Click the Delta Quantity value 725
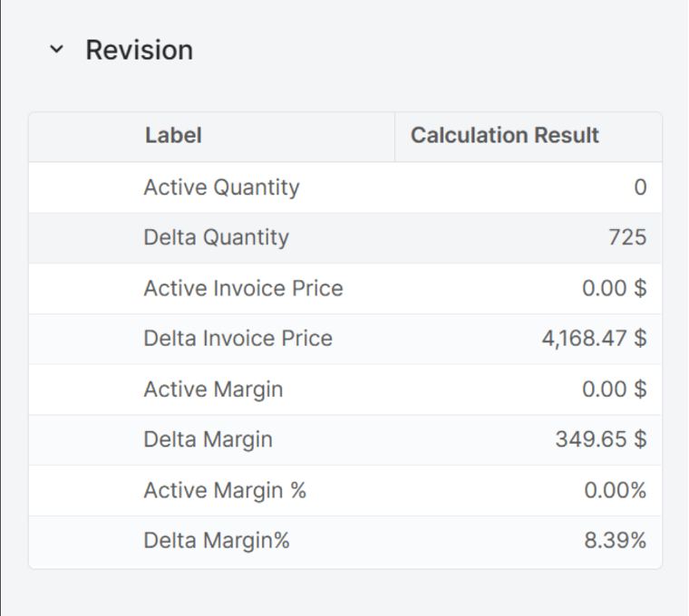 click(x=627, y=237)
